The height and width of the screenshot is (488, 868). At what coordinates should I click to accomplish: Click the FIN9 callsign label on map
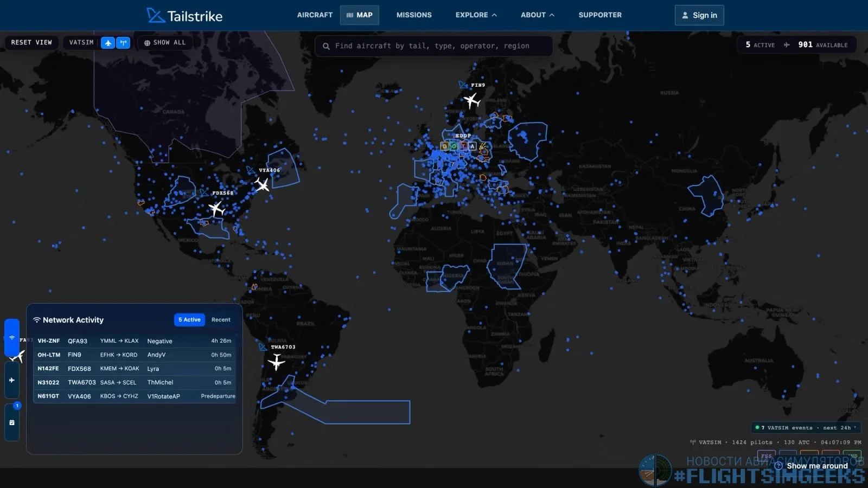pyautogui.click(x=478, y=85)
